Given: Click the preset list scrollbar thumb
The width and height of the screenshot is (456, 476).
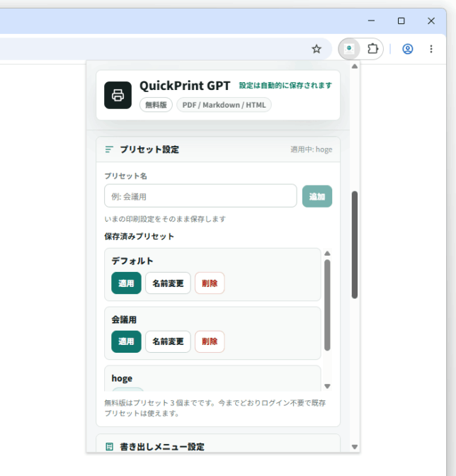Looking at the screenshot, I should tap(327, 305).
